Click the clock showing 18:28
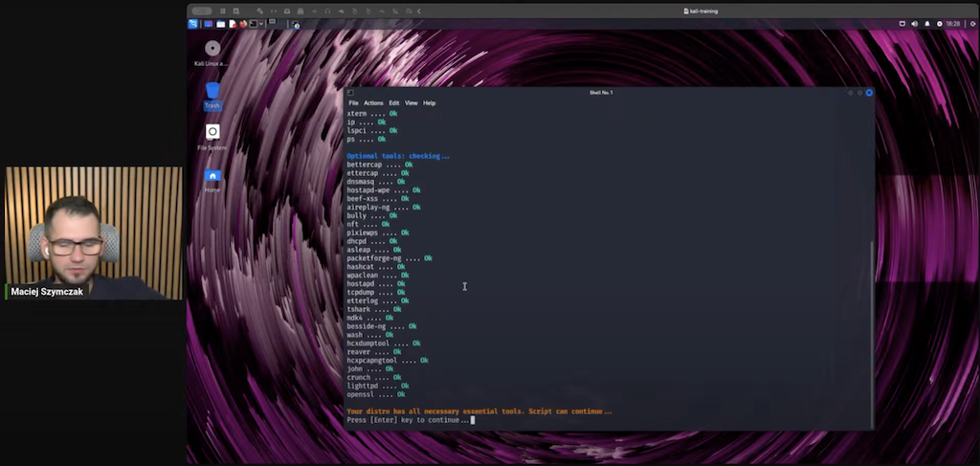980x466 pixels. [x=953, y=24]
